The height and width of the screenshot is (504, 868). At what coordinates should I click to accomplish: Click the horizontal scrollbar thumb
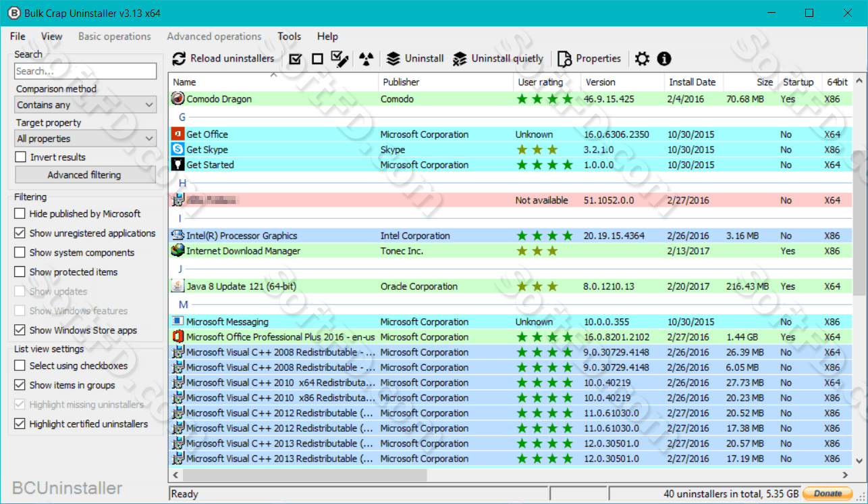tap(304, 475)
